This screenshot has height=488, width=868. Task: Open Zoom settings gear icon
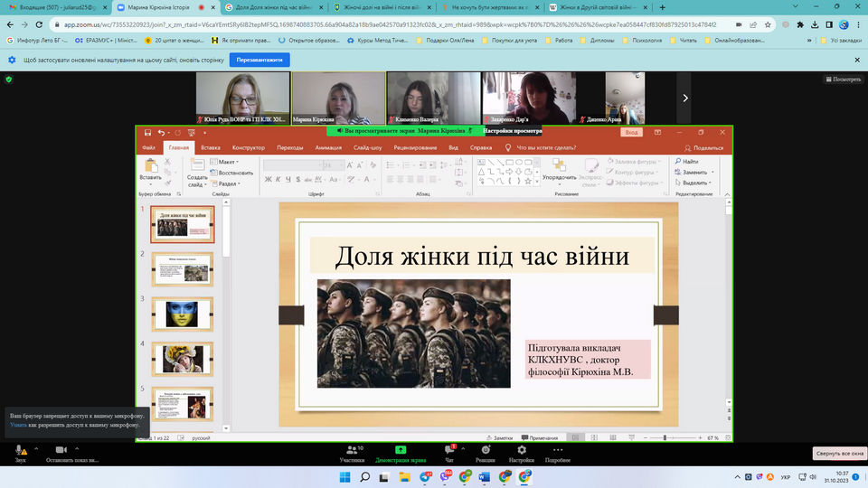point(521,450)
